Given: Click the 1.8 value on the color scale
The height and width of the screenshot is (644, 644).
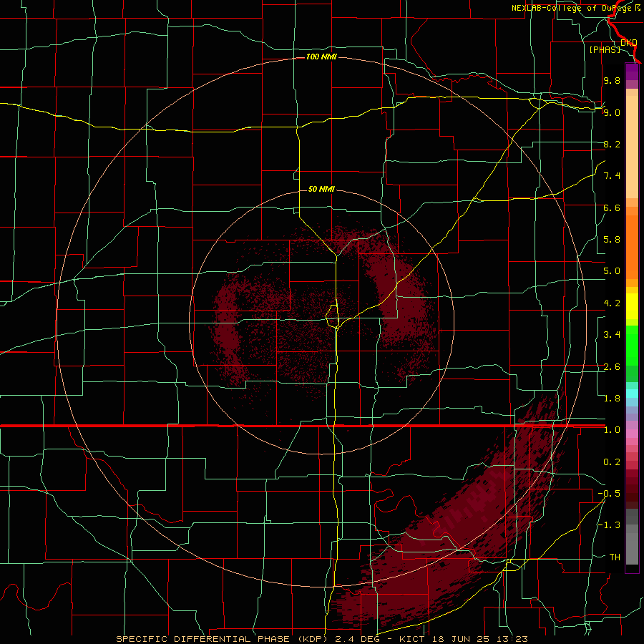Looking at the screenshot, I should pos(612,399).
